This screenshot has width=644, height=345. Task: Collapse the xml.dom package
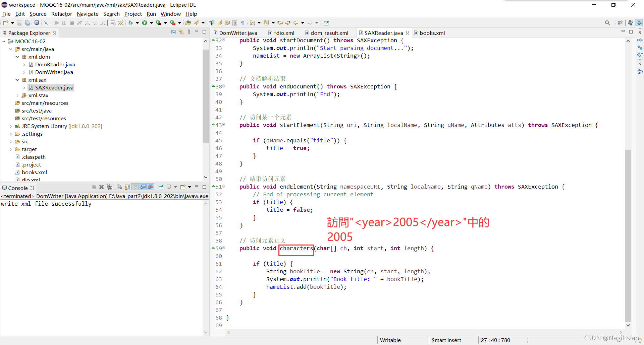tap(17, 57)
